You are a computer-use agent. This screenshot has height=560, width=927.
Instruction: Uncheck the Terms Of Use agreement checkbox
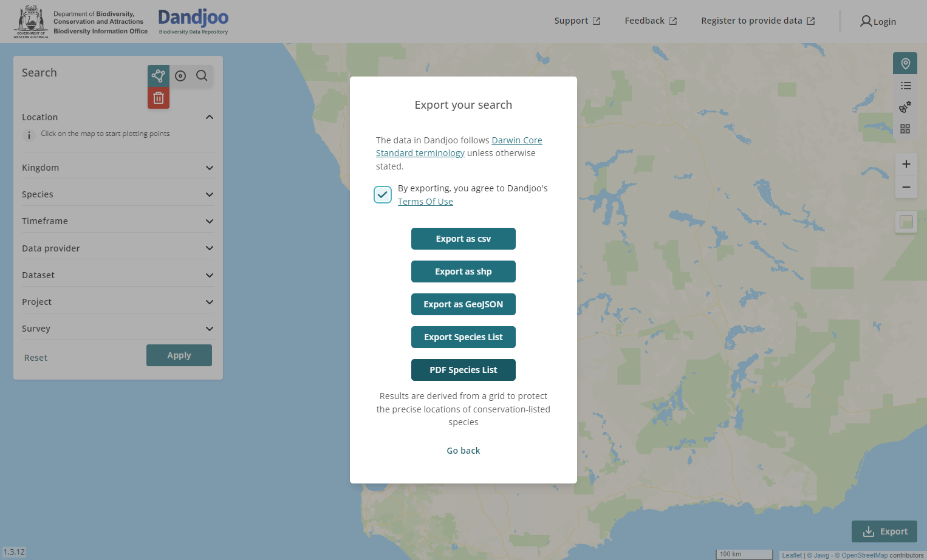point(383,194)
